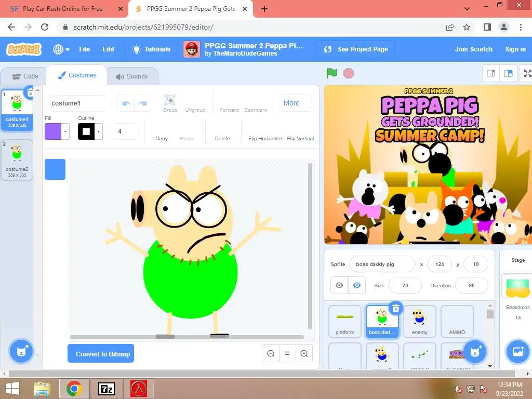Click the undo arrow in paint editor

(x=126, y=103)
